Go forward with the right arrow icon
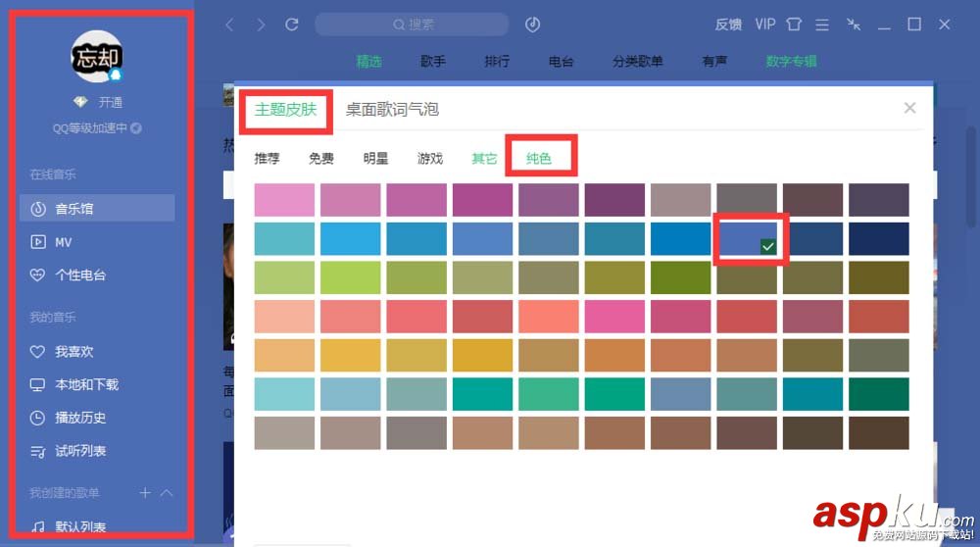 pyautogui.click(x=261, y=25)
